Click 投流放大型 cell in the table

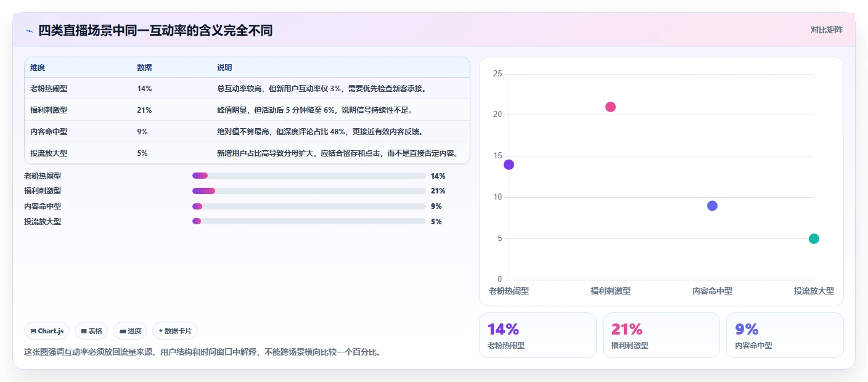(49, 153)
